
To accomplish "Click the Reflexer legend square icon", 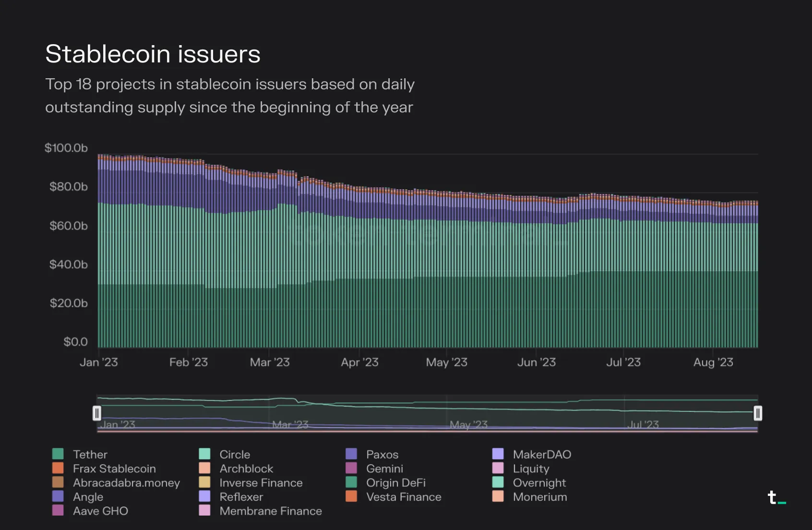I will [204, 496].
